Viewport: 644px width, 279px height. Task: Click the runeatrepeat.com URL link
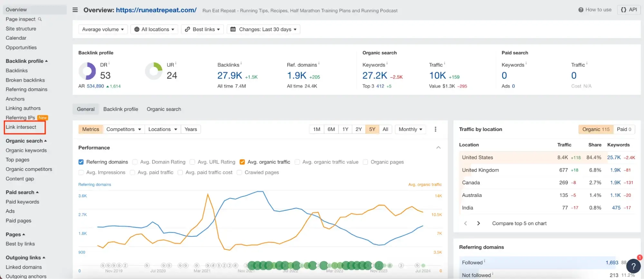(156, 10)
